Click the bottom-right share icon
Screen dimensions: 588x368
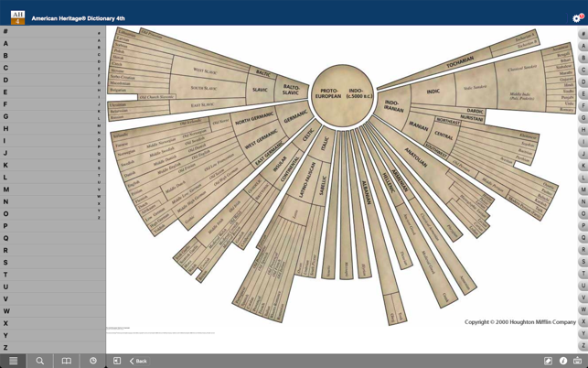(577, 361)
